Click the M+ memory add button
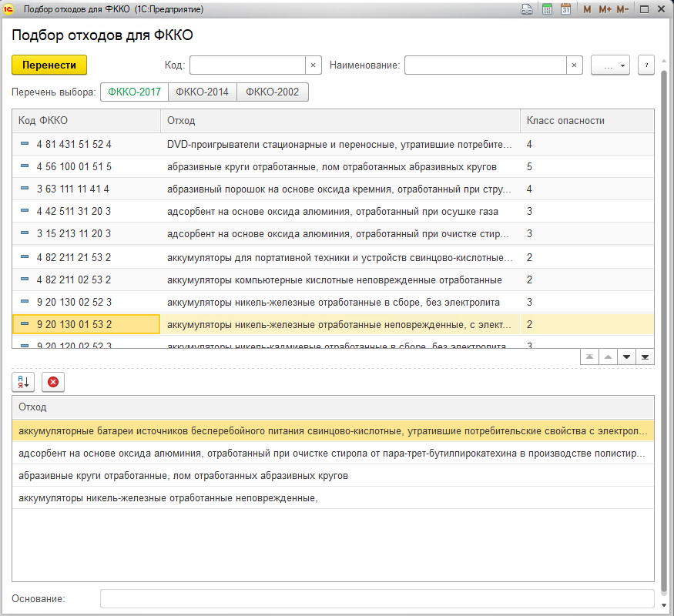Viewport: 674px width, 616px height. tap(605, 9)
